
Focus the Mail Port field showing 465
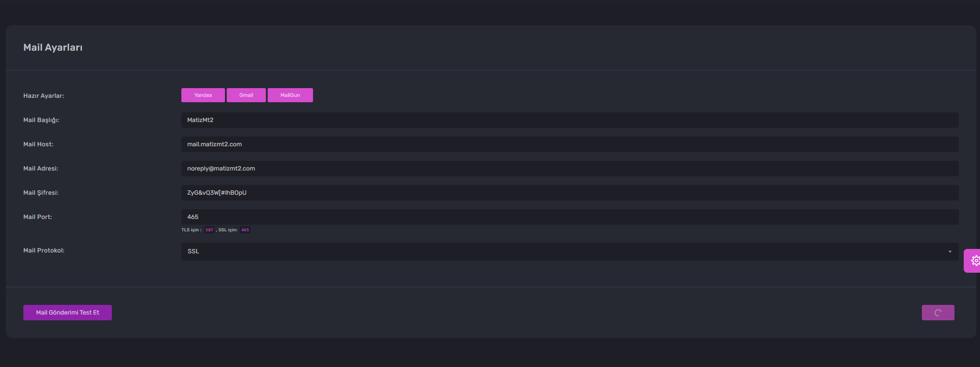point(570,217)
